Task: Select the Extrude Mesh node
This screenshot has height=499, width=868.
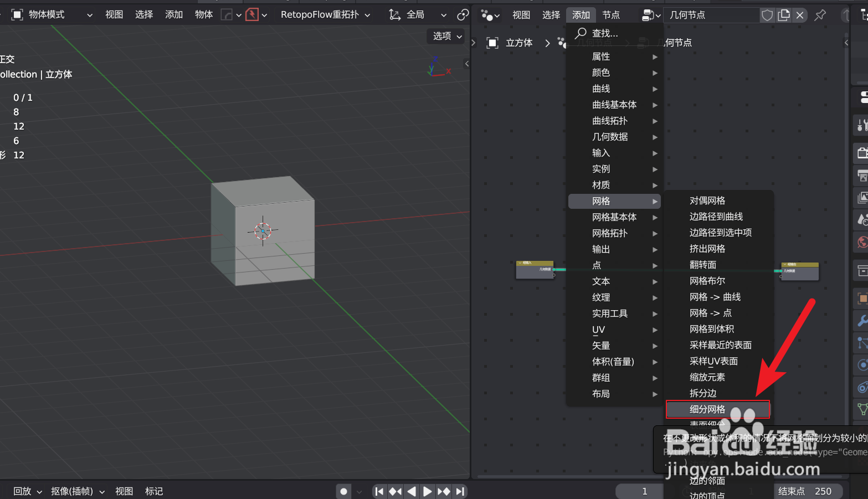Action: [718, 249]
